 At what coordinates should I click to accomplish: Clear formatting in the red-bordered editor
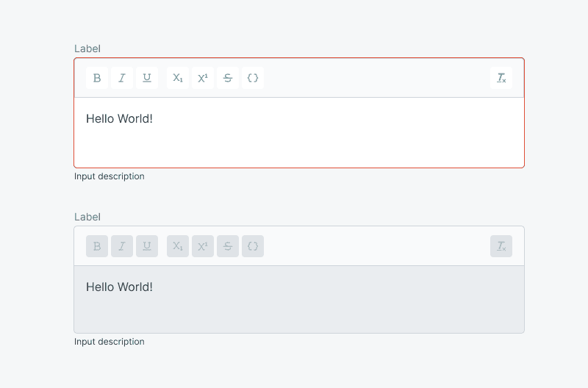[x=501, y=78]
